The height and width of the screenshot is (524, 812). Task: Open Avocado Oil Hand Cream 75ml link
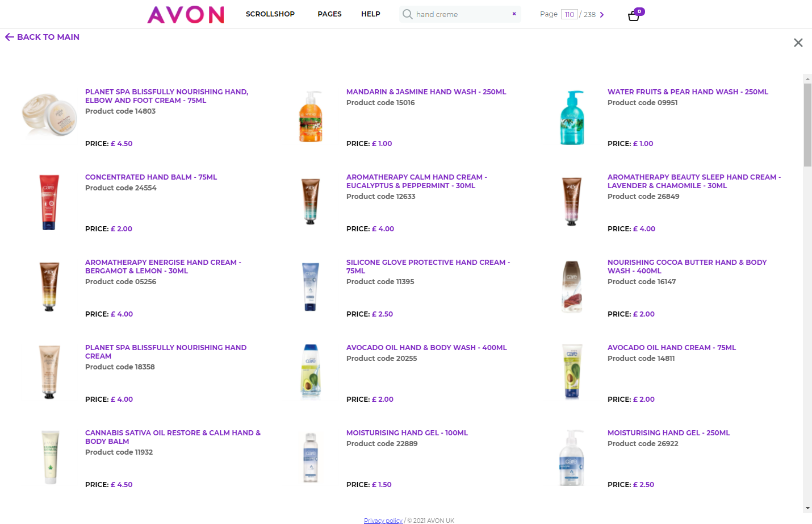point(672,348)
